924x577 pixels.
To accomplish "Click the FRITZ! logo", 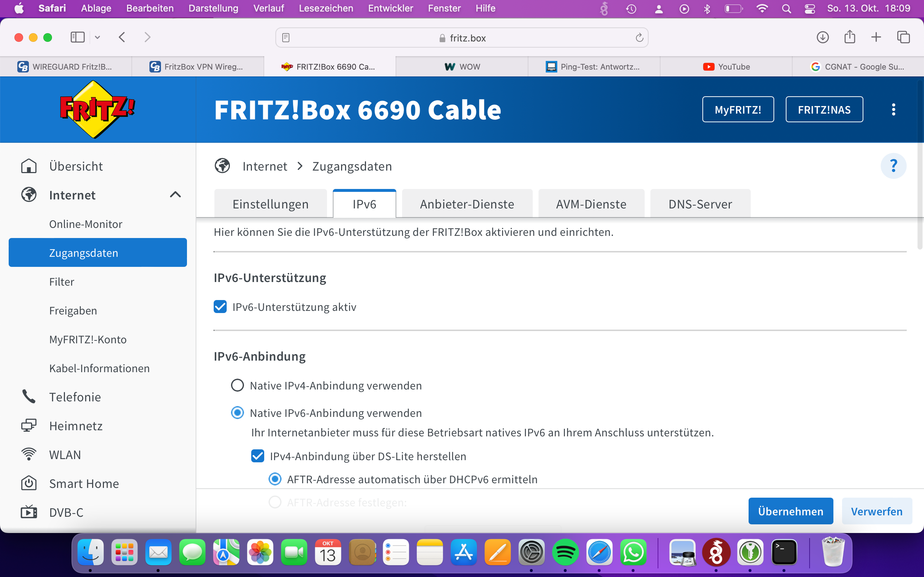I will [x=97, y=110].
